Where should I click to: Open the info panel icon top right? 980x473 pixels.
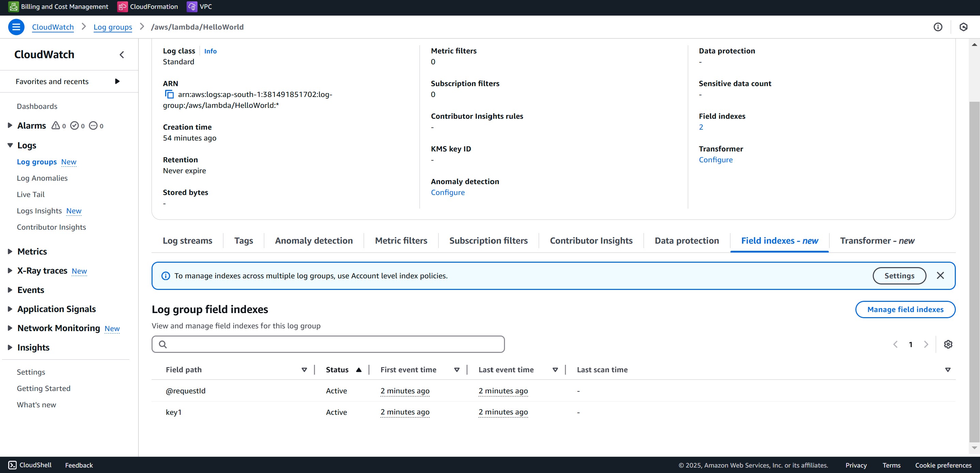tap(938, 27)
